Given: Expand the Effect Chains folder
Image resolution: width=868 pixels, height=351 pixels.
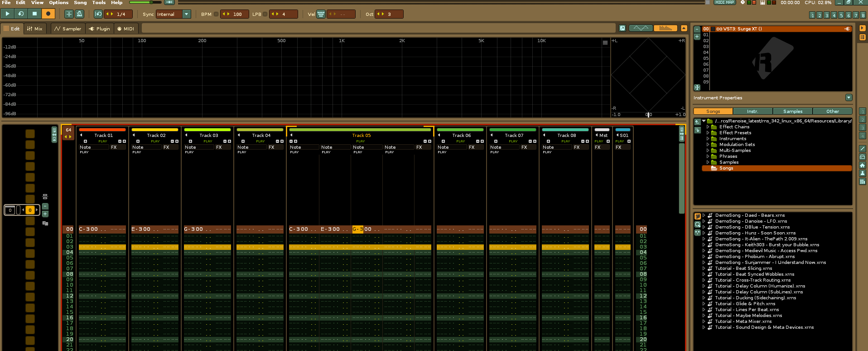Looking at the screenshot, I should (708, 127).
